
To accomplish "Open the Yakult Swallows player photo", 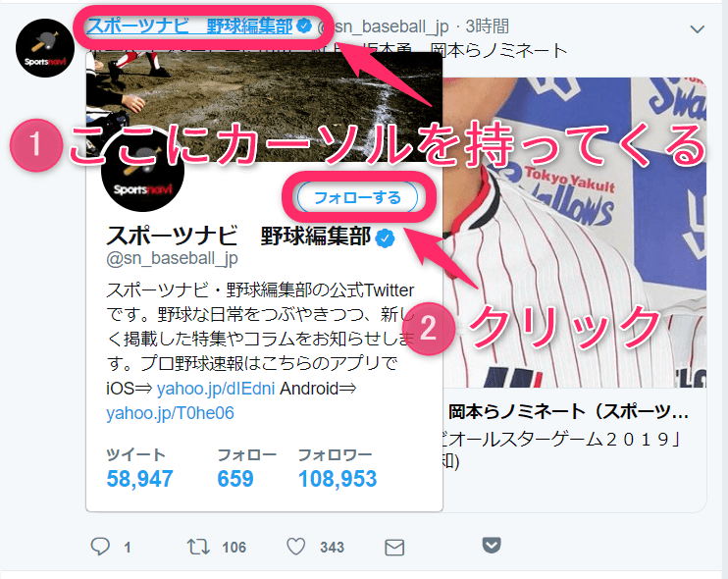I will [574, 233].
